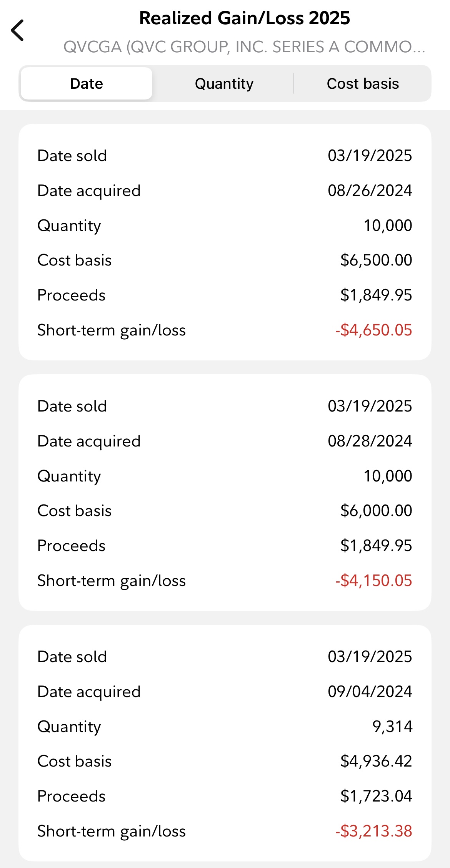Tap the third card's Quantity label
Viewport: 450px width, 868px height.
point(69,727)
